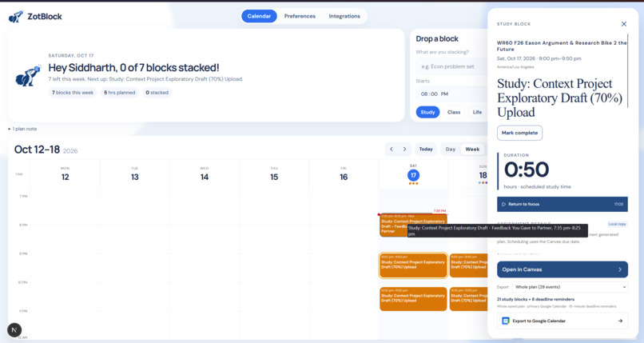Select the Life block type

click(x=477, y=112)
